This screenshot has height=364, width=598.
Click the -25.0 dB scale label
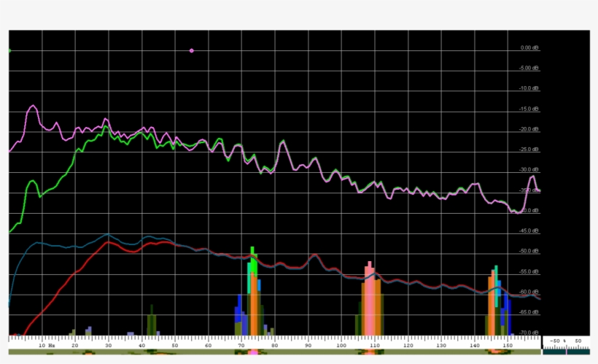(x=529, y=150)
